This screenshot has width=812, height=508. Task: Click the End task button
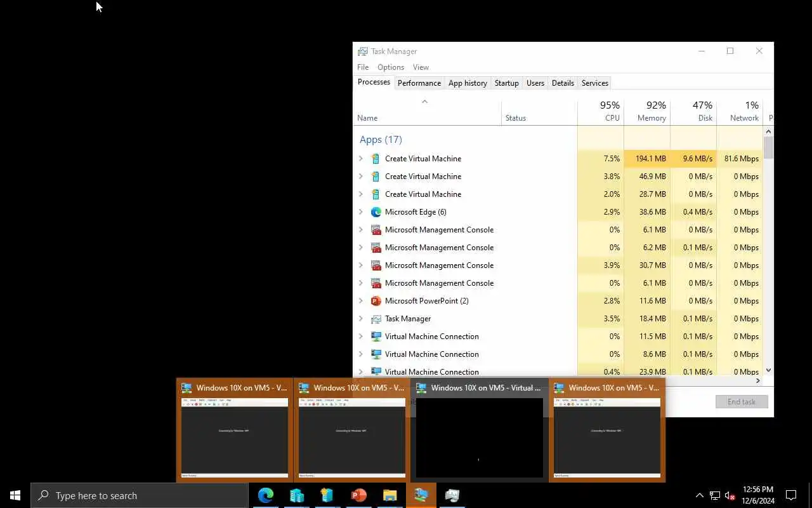742,402
